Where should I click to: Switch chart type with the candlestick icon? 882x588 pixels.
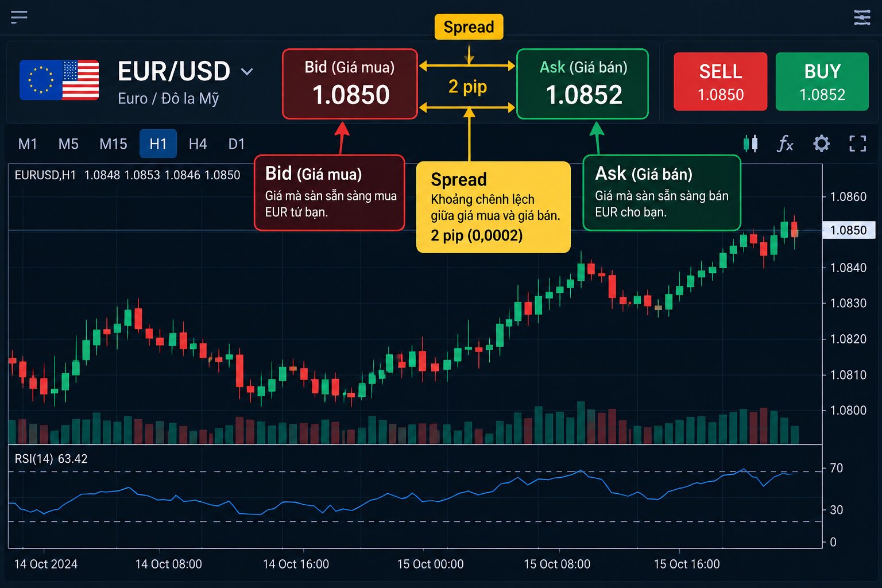click(751, 144)
